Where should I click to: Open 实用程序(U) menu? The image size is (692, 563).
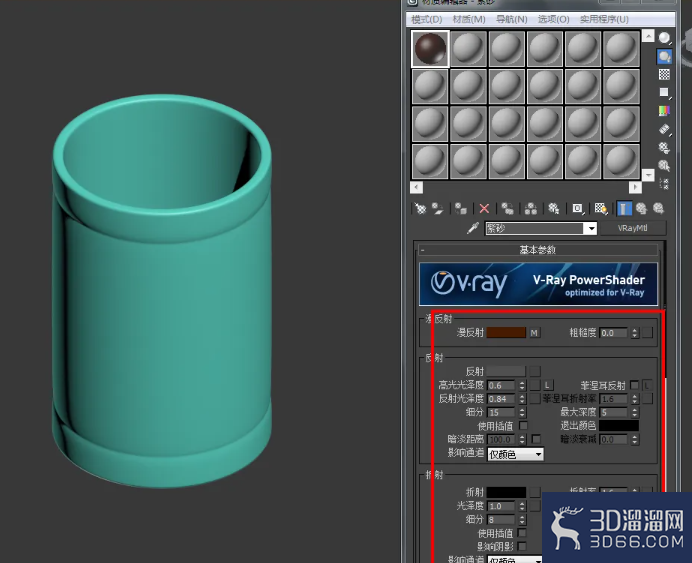pos(604,19)
